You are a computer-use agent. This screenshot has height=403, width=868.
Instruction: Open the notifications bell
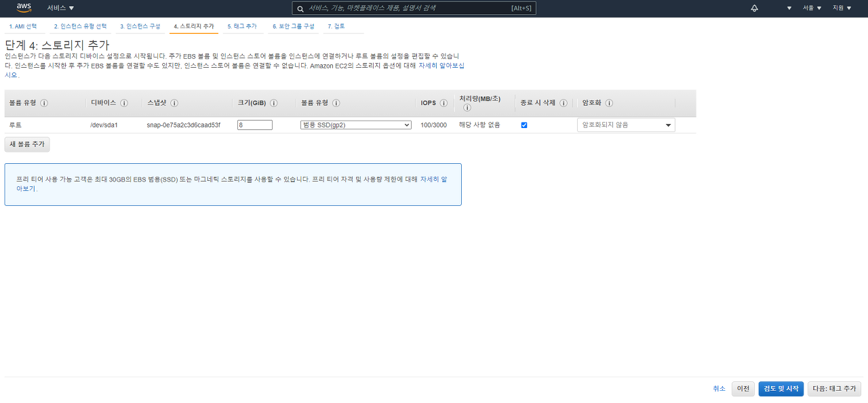[x=755, y=7]
